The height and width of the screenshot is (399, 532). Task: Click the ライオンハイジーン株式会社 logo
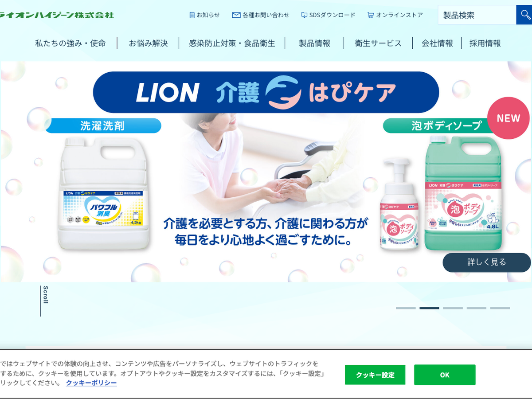pyautogui.click(x=57, y=15)
